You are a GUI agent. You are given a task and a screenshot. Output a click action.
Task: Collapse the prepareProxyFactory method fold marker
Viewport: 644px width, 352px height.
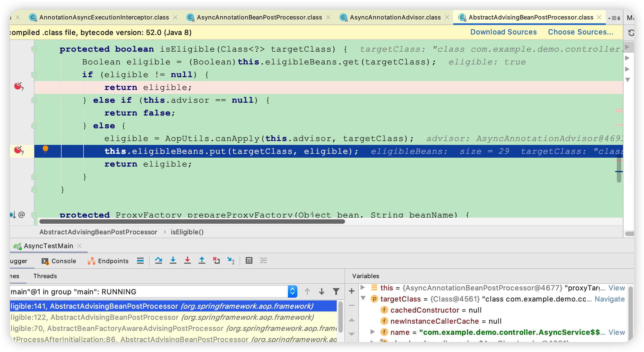tap(34, 215)
